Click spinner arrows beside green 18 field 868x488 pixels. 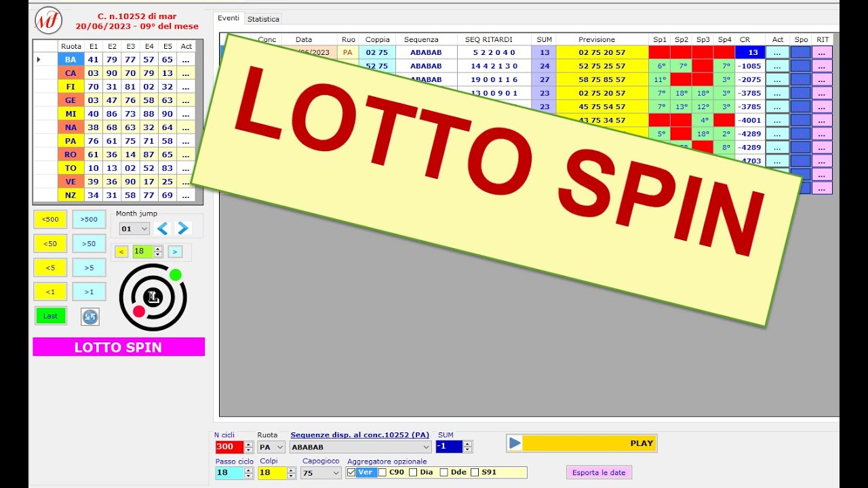[158, 251]
